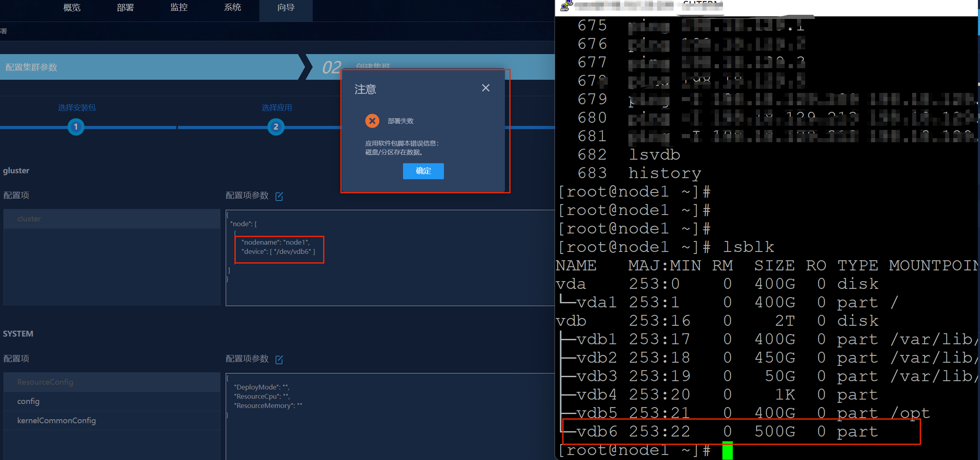Edit gluster 配置项参数 via the pencil icon
This screenshot has width=980, height=460.
(279, 196)
